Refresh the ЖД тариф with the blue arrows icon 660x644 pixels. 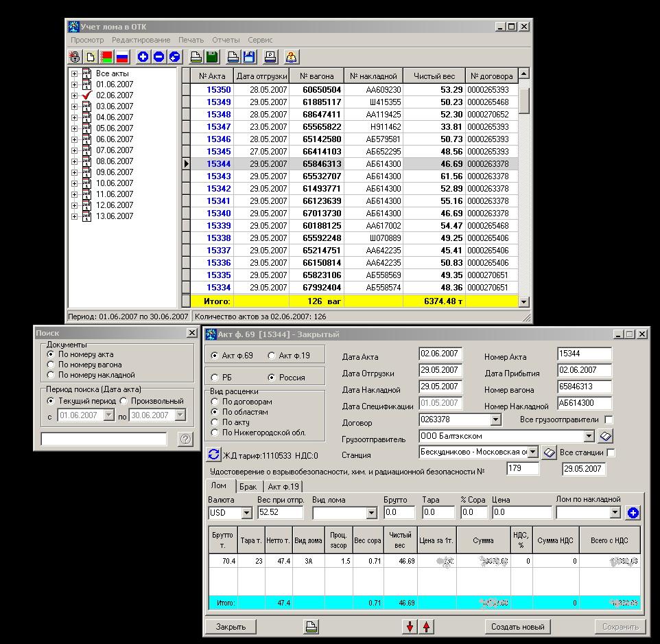pos(213,455)
